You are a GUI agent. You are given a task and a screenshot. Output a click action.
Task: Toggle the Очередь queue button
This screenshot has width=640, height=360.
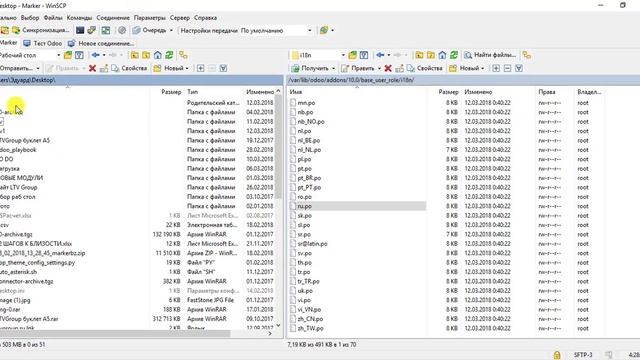149,30
